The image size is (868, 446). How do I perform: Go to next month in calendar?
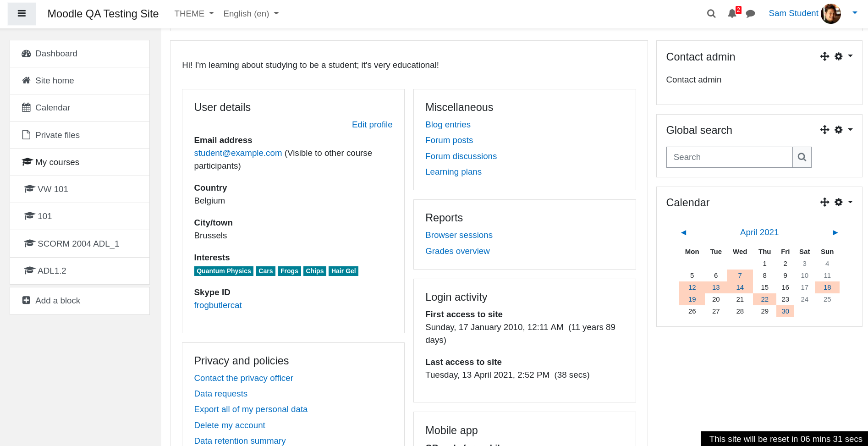835,232
